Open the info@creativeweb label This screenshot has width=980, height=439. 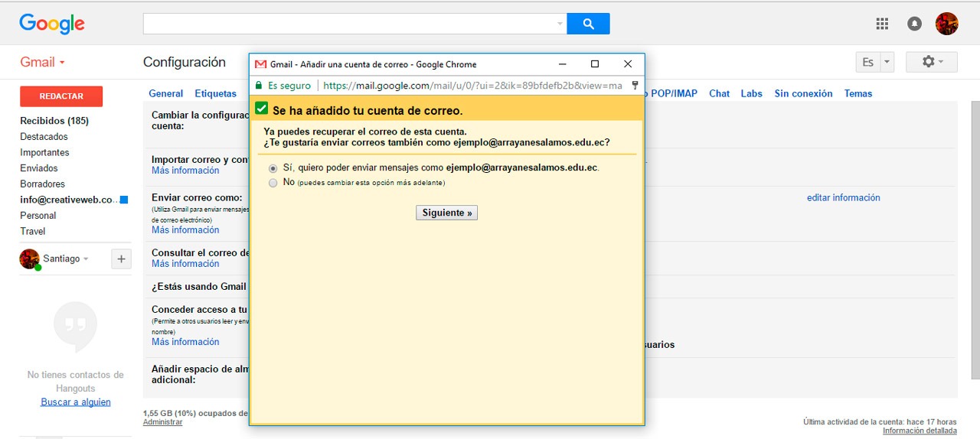click(69, 200)
